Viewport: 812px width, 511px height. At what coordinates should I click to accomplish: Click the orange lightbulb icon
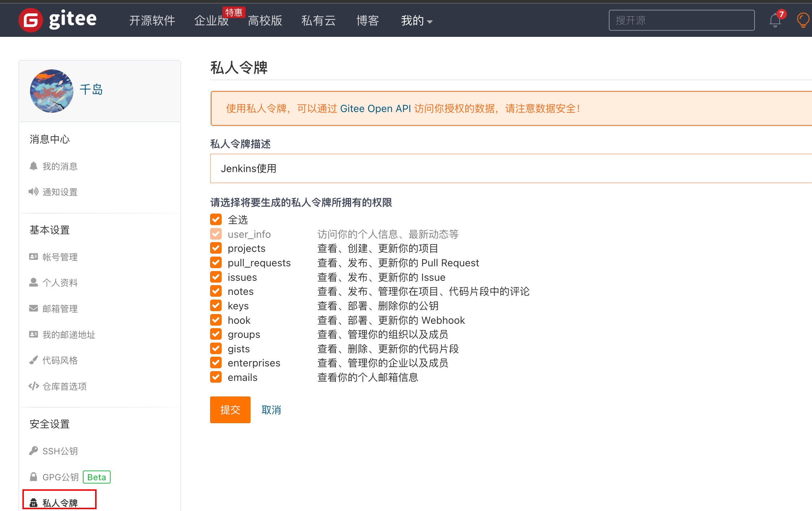tap(803, 20)
